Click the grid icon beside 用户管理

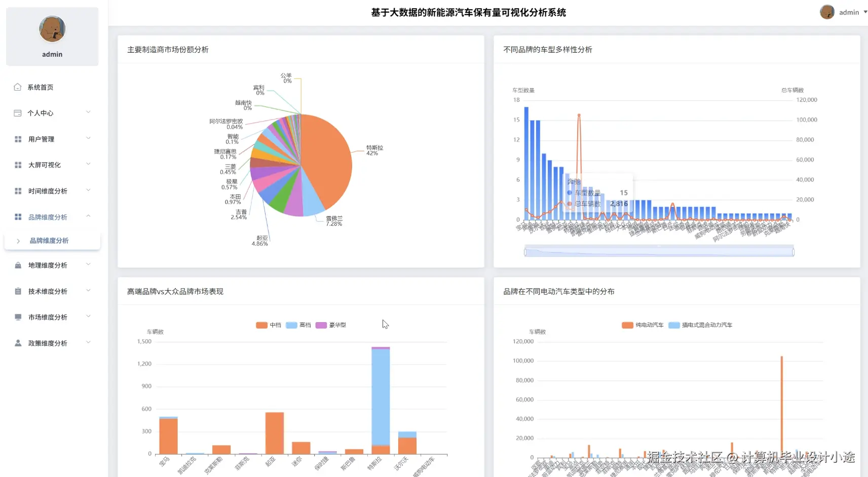click(18, 139)
